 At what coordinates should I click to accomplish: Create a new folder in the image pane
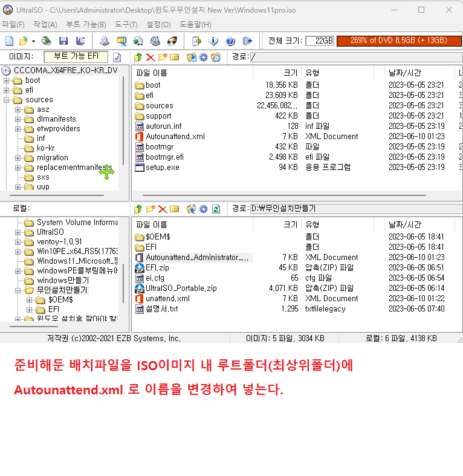click(163, 57)
